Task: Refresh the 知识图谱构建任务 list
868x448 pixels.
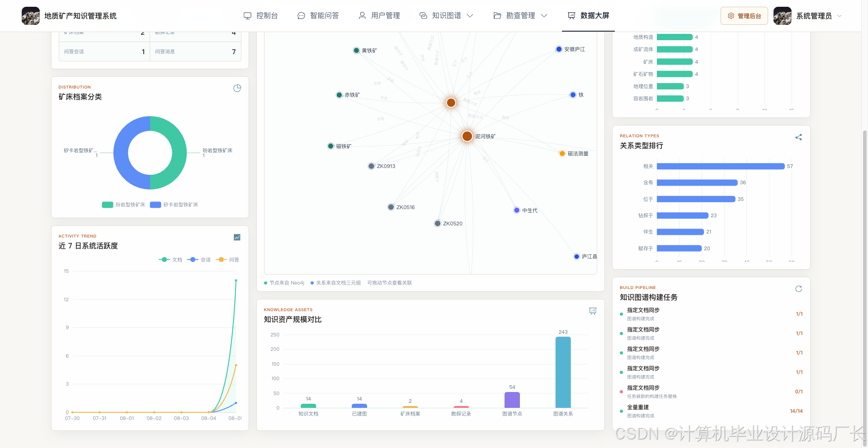Action: point(798,289)
